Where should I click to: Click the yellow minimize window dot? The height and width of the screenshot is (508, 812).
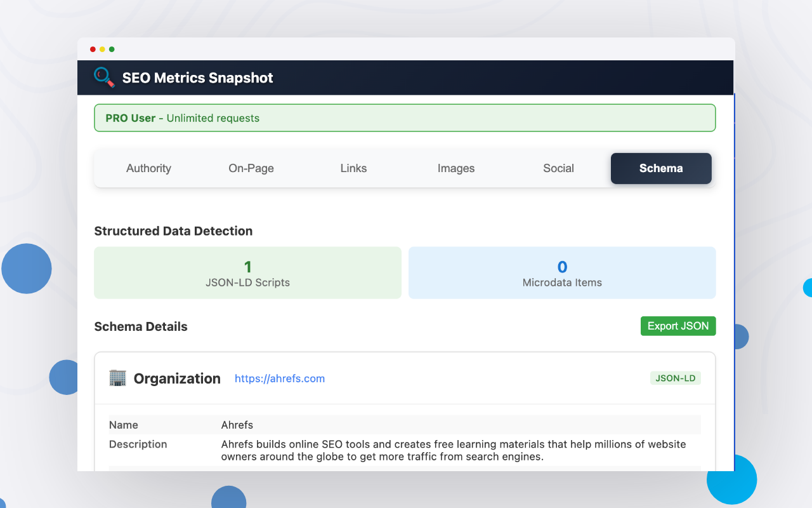pyautogui.click(x=102, y=50)
